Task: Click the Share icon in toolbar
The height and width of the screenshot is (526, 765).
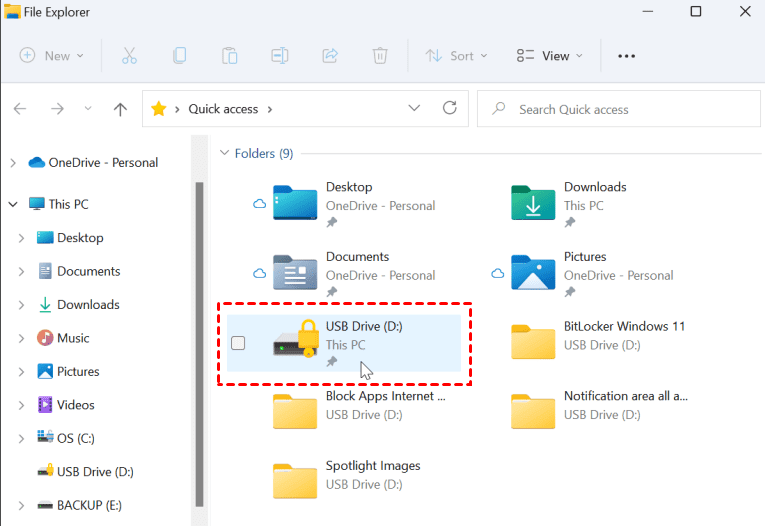Action: [x=330, y=56]
